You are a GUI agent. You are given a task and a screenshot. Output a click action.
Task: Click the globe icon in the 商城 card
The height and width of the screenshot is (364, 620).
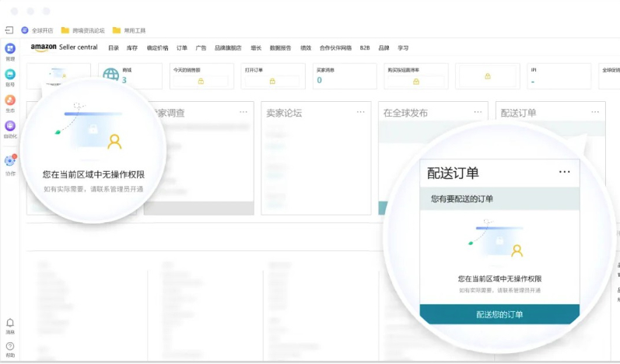110,75
